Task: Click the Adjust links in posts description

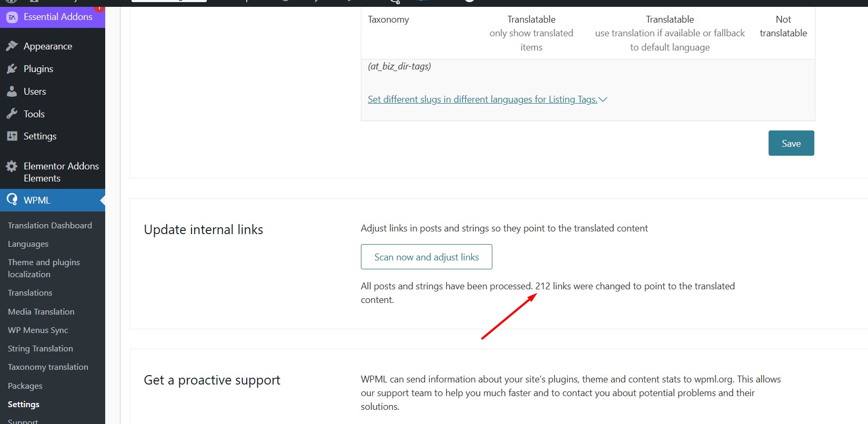Action: [x=504, y=228]
